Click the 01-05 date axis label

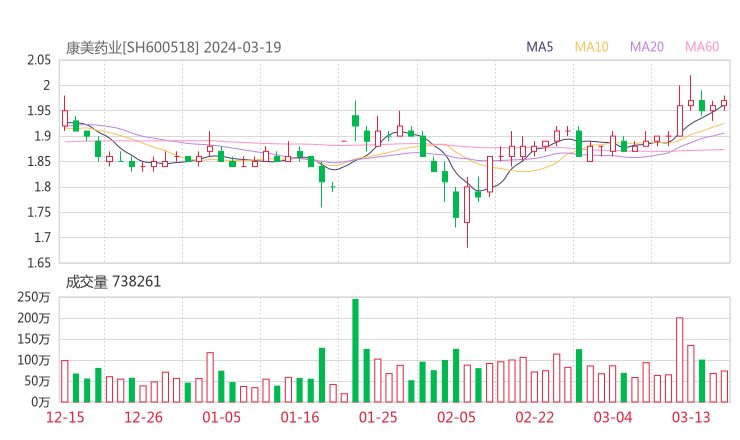coord(221,417)
